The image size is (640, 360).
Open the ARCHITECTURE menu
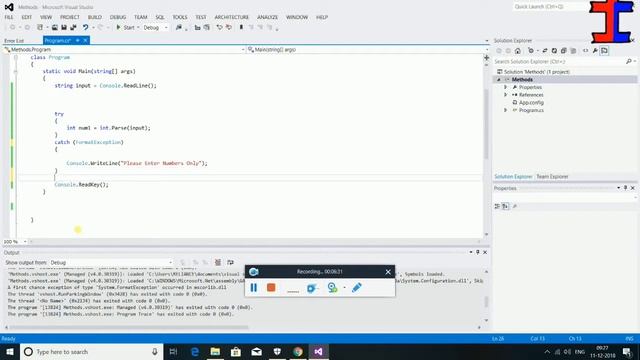[x=231, y=17]
